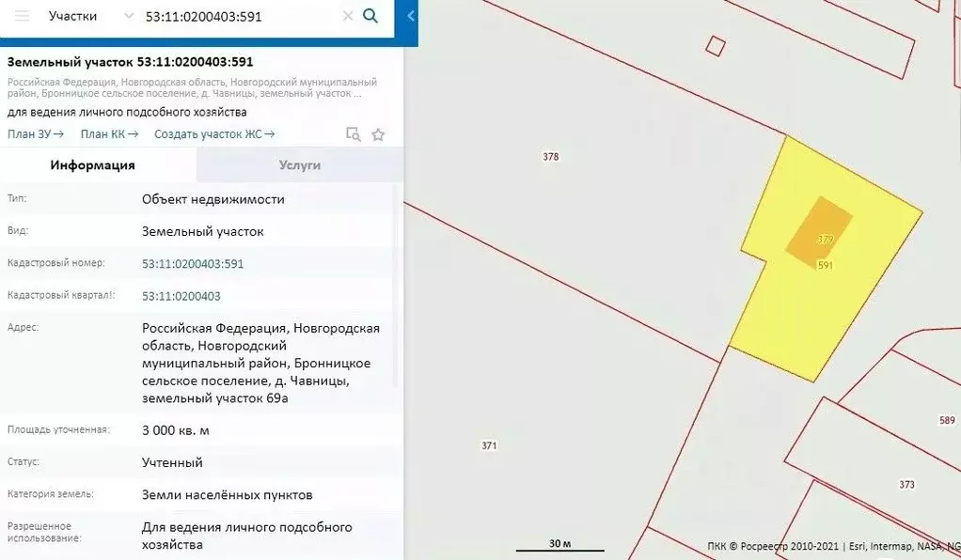Image resolution: width=961 pixels, height=560 pixels.
Task: Click the zoom-to-object magnifier icon
Action: click(x=354, y=134)
